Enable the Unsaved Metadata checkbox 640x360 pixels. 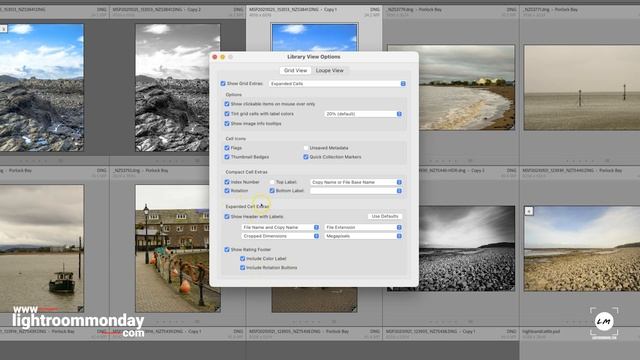click(306, 148)
